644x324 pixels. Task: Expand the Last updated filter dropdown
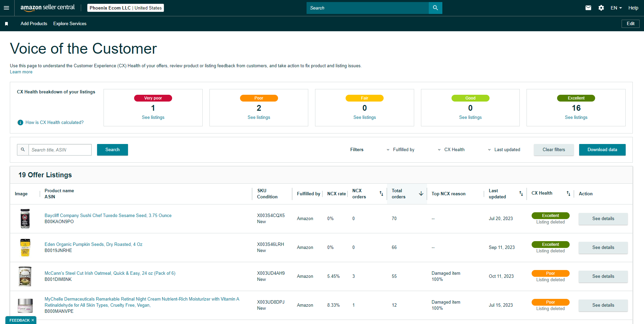504,150
